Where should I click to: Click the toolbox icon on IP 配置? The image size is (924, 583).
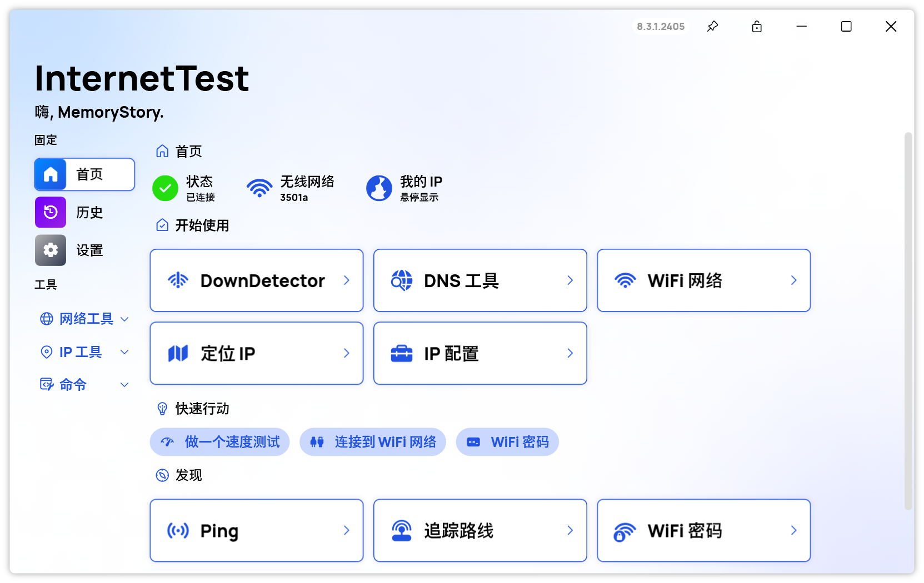point(402,353)
